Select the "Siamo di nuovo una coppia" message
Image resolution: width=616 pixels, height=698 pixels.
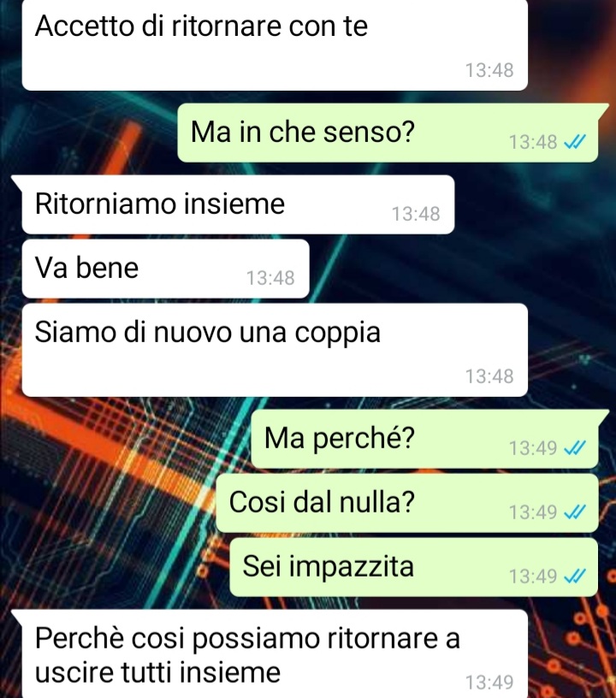tap(275, 350)
